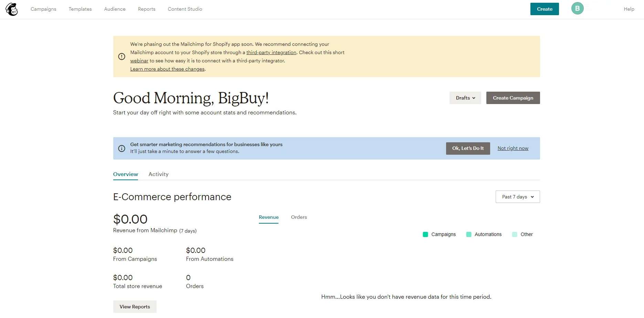The height and width of the screenshot is (318, 644).
Task: Switch to the Activity tab
Action: pos(158,174)
